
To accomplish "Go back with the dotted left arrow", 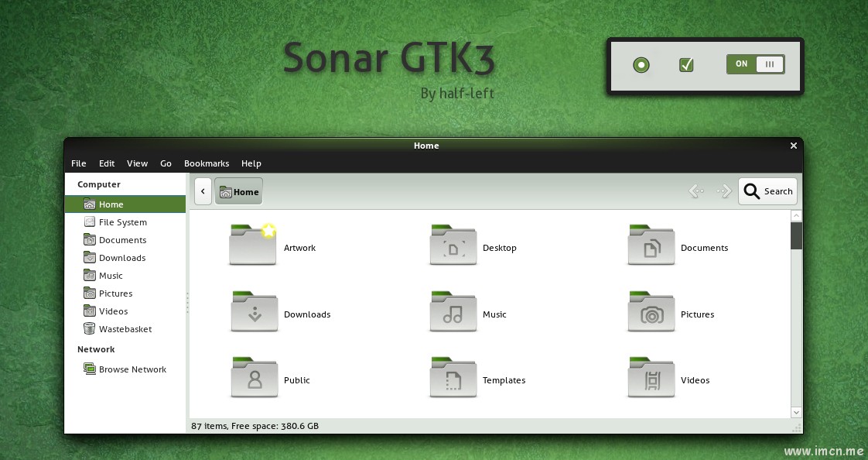I will 695,191.
